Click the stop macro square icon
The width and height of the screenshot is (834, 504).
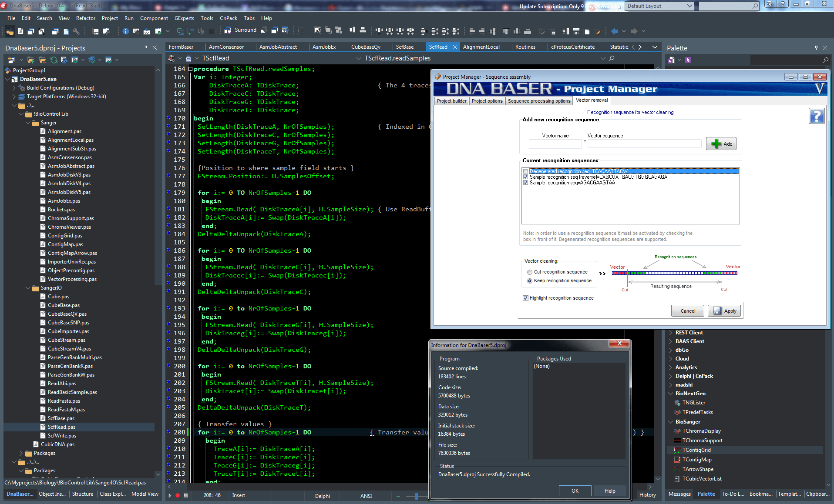(186, 495)
